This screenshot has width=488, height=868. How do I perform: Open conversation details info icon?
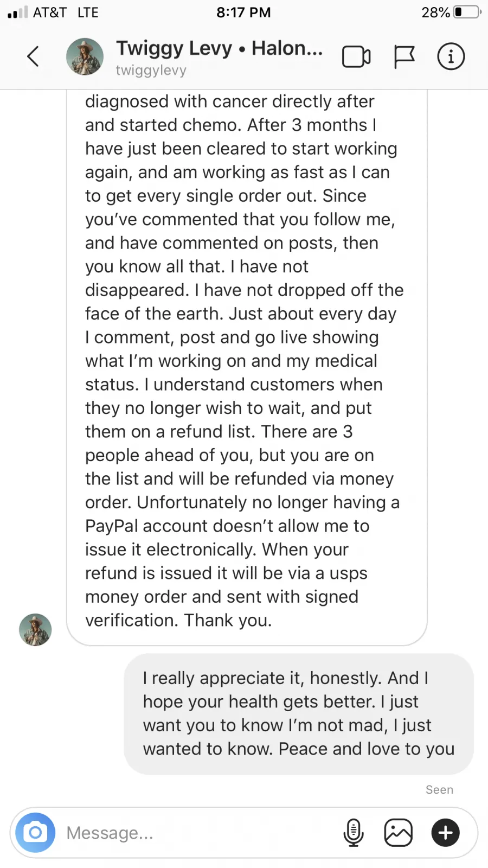pyautogui.click(x=451, y=56)
